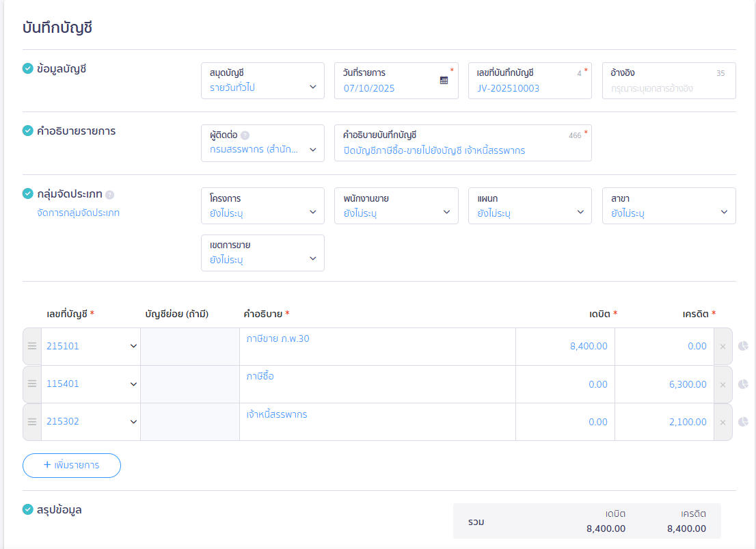Open the โครงการ dropdown

click(262, 206)
